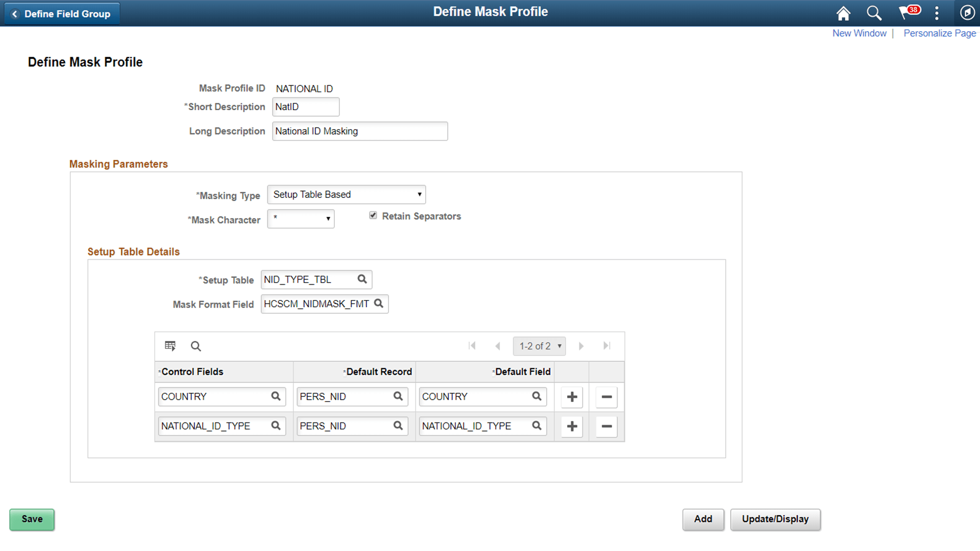Open the Mask Character dropdown
Screen dimensions: 980x551
[327, 219]
